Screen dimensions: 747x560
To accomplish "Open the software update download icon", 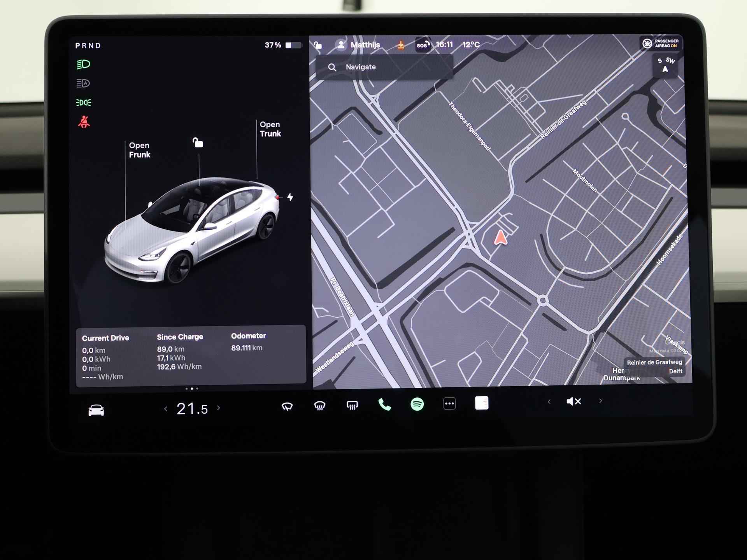I will point(401,45).
